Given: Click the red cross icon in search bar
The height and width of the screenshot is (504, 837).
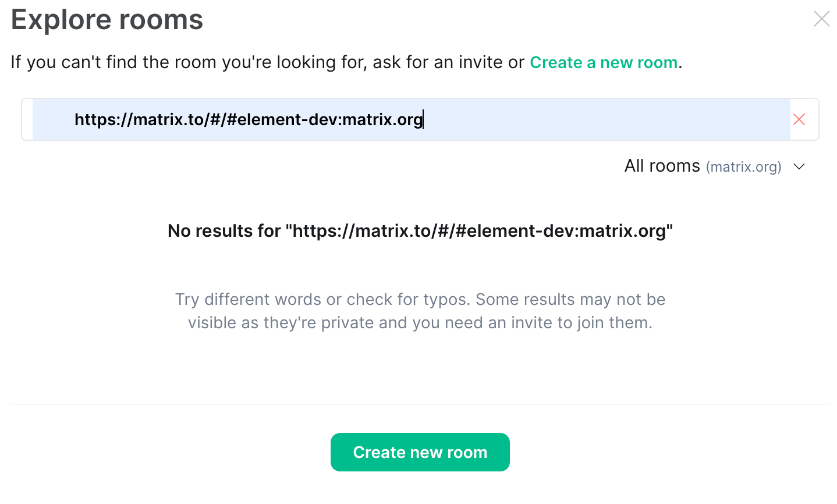Looking at the screenshot, I should coord(799,119).
